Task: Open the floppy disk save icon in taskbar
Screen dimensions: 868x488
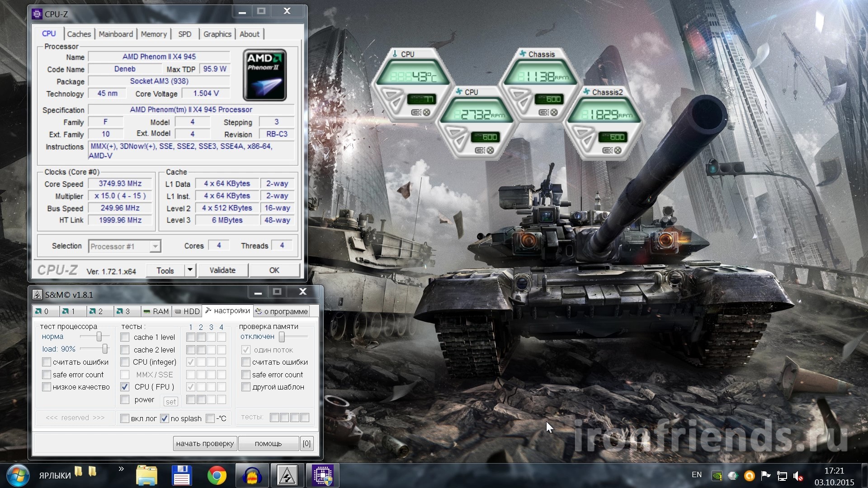Action: click(182, 475)
